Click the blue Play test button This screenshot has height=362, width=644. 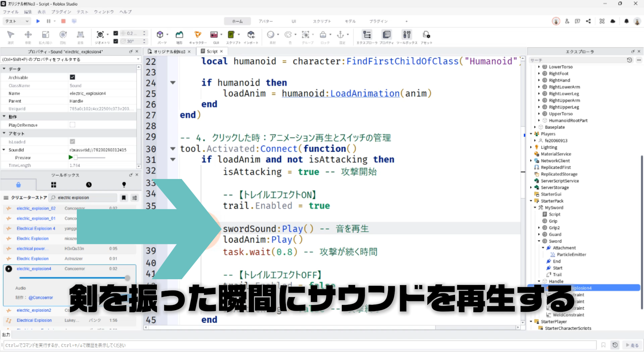[38, 21]
